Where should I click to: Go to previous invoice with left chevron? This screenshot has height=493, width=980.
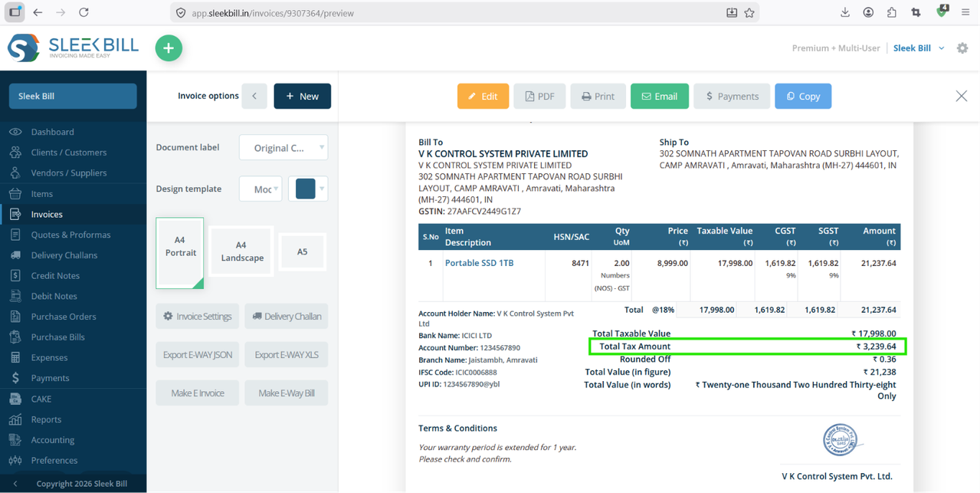pyautogui.click(x=254, y=96)
